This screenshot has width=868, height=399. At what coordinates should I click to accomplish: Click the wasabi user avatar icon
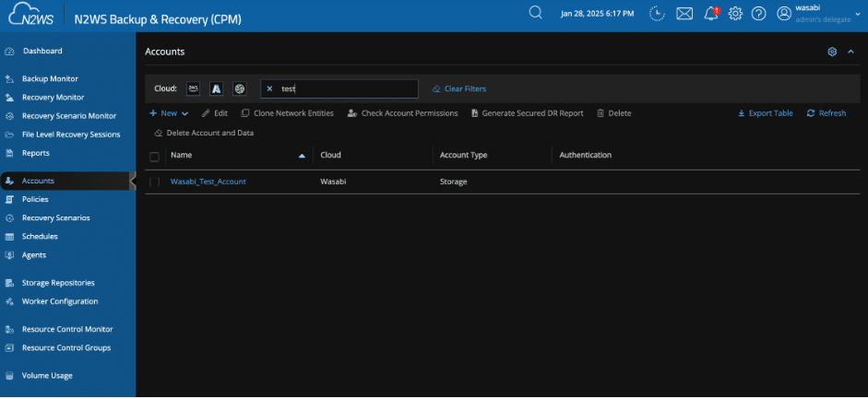coord(784,14)
